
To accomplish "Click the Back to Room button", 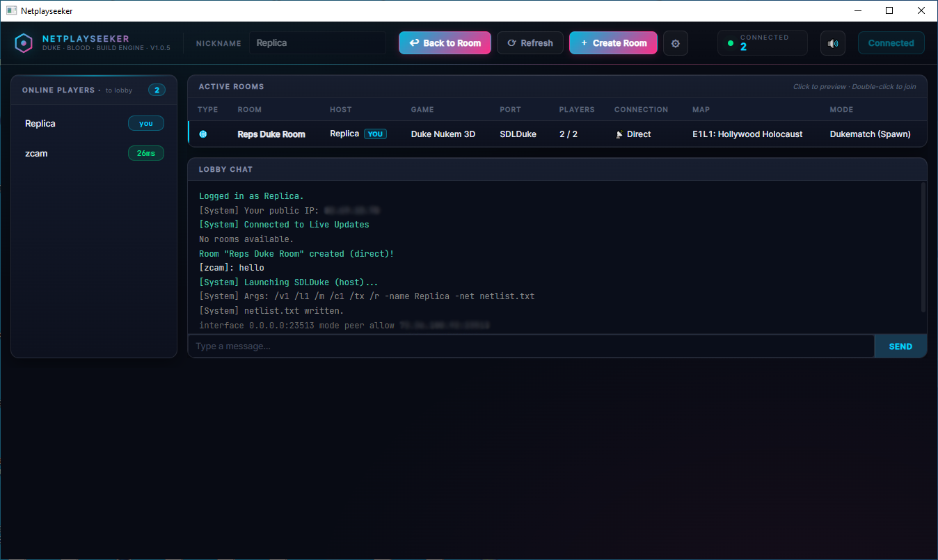I will click(445, 43).
